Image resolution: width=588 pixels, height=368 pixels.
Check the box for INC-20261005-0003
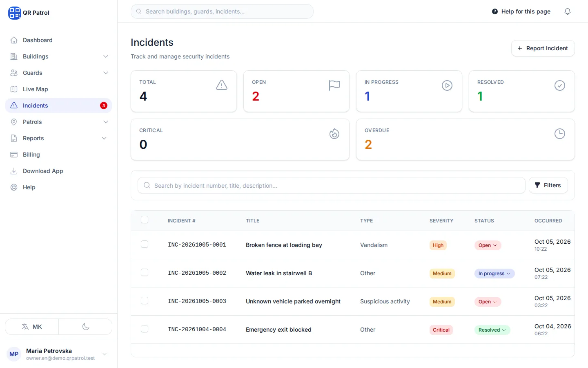click(145, 301)
